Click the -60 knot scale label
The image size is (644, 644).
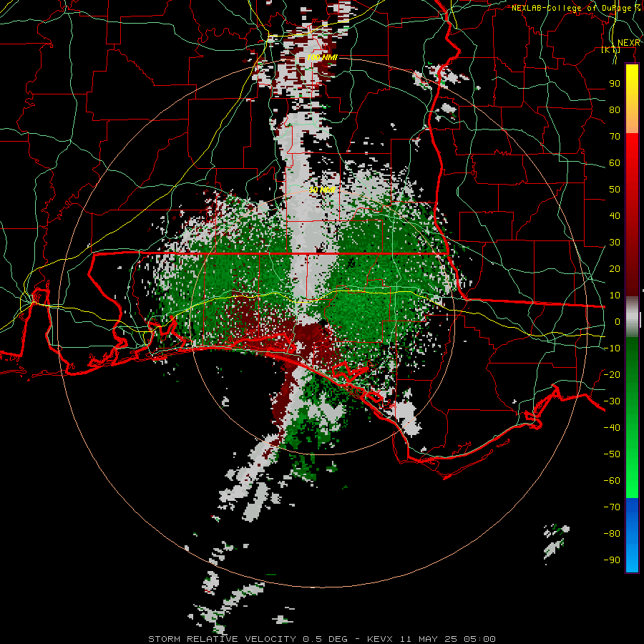(612, 481)
